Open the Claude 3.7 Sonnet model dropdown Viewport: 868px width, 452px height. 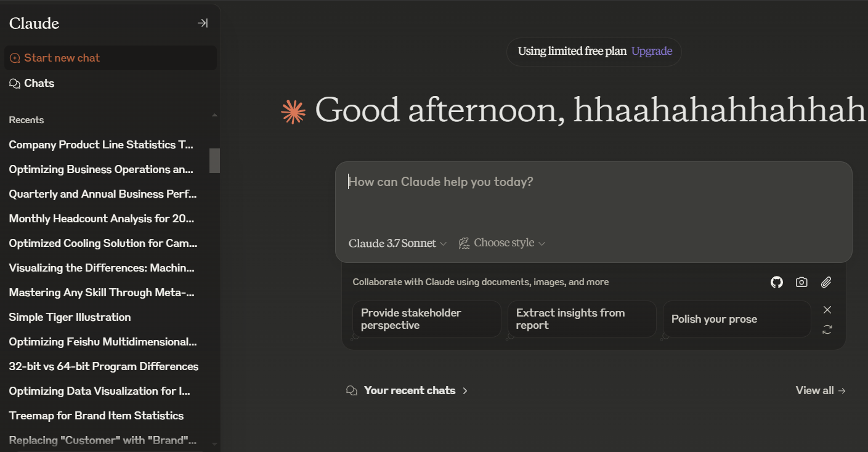click(397, 243)
